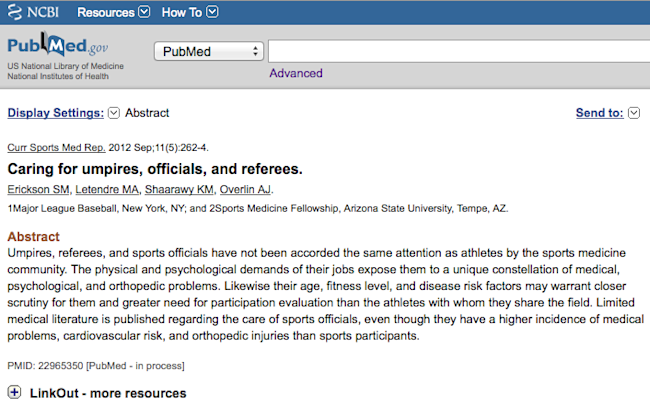Click in the search text field

click(x=459, y=51)
